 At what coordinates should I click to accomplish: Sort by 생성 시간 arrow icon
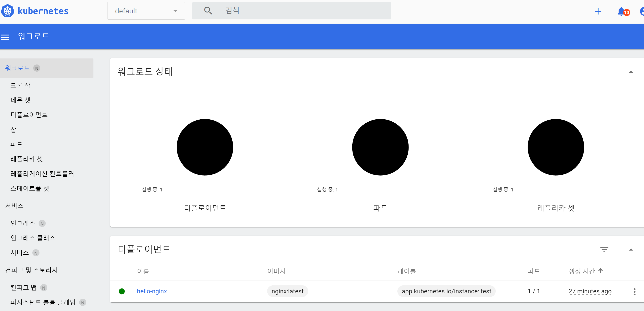tap(601, 271)
